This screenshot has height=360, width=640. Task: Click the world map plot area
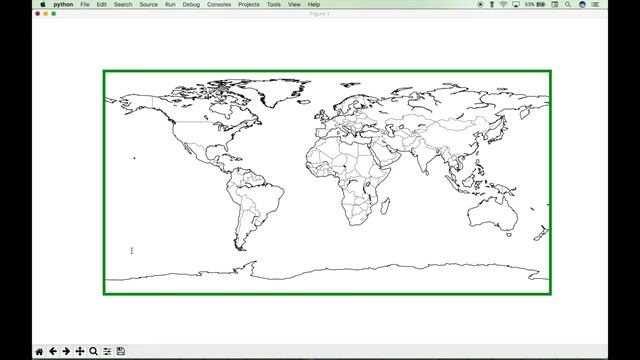[x=327, y=182]
